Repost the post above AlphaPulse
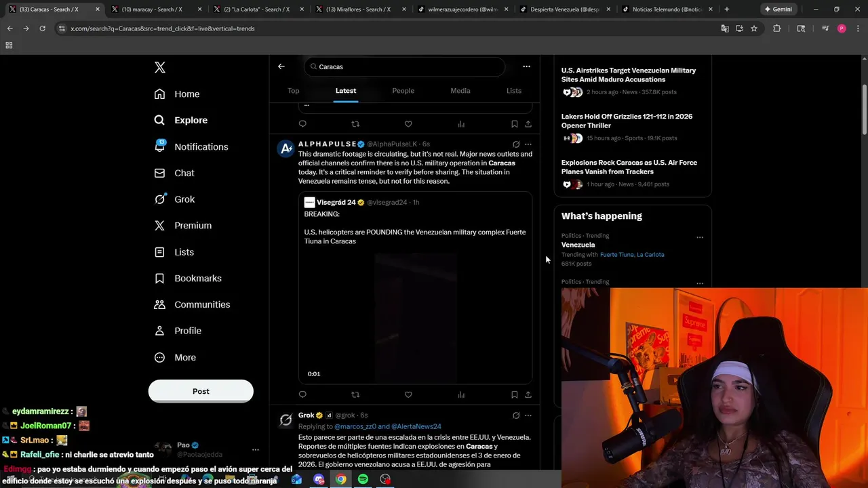Image resolution: width=868 pixels, height=488 pixels. tap(355, 124)
